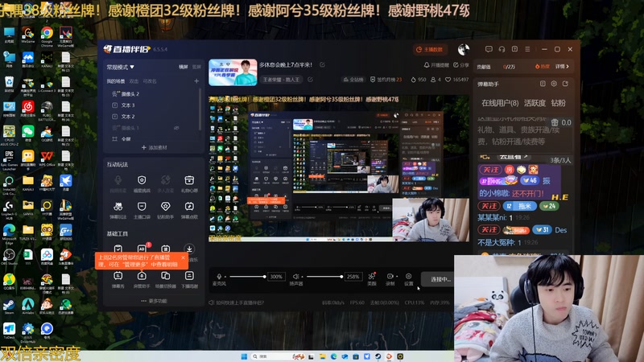Open the 房管助手 tool icon
The image size is (644, 362).
point(142,276)
